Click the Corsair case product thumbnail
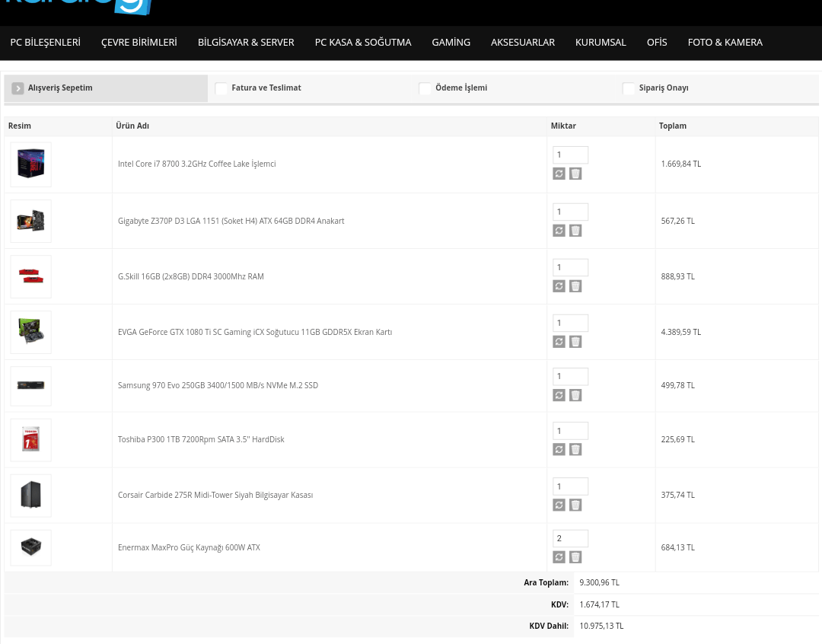This screenshot has width=822, height=644. tap(31, 496)
